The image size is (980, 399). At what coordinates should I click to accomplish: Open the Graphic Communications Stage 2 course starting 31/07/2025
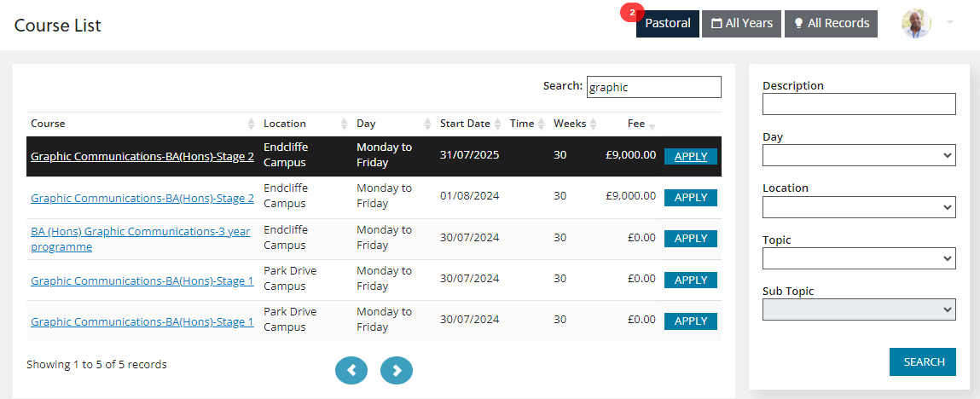[x=142, y=157]
